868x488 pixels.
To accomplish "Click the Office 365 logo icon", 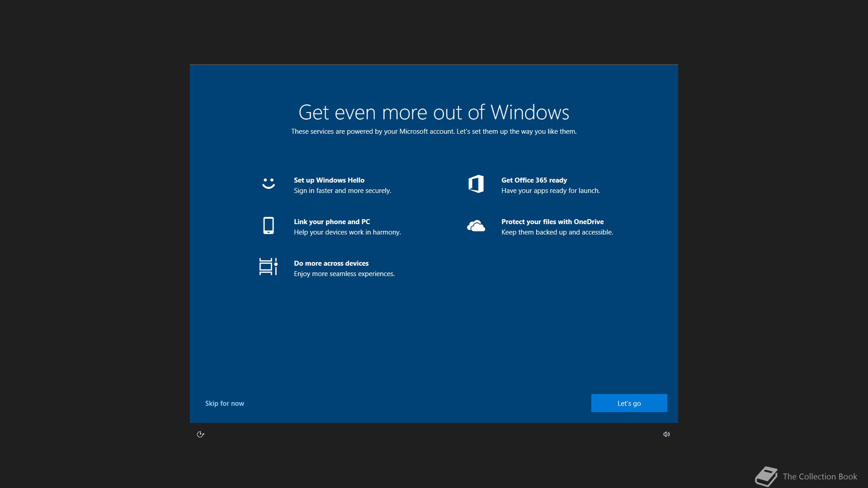I will tap(476, 184).
